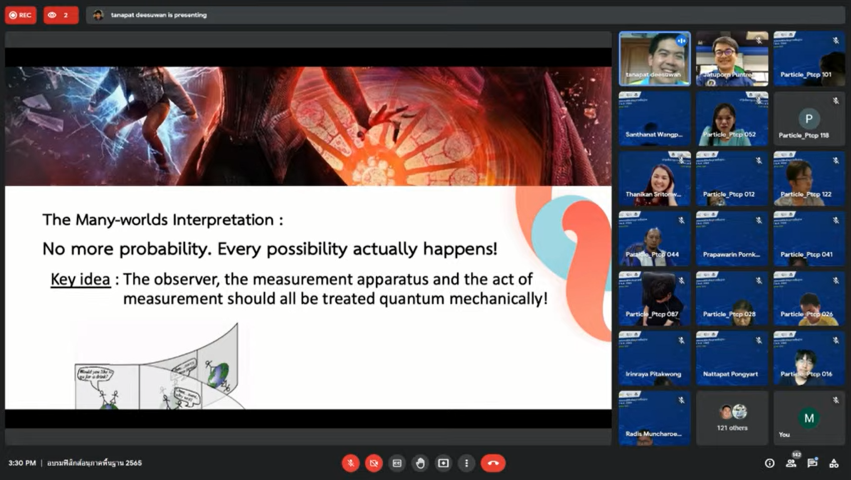Select the Prapawarin Pornk... tile
This screenshot has height=480, width=851.
click(x=732, y=238)
